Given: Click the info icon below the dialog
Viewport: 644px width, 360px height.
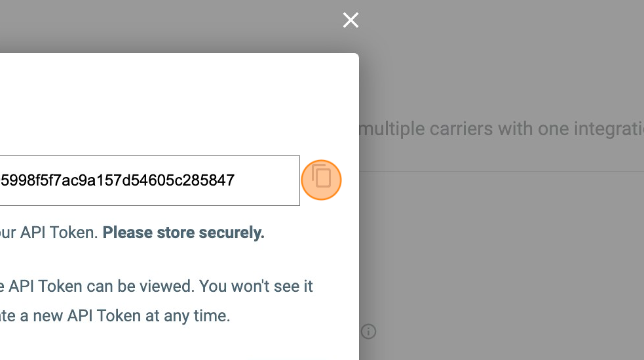Looking at the screenshot, I should [369, 331].
